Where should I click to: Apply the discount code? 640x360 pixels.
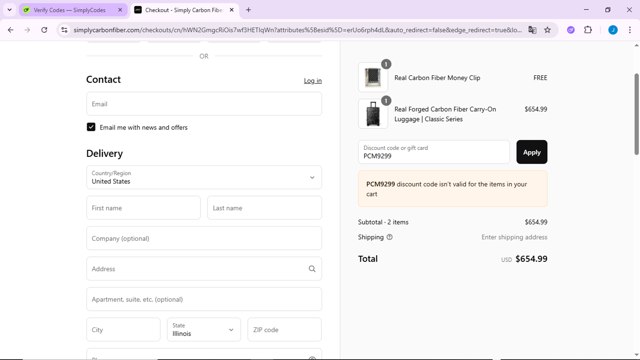(x=531, y=152)
